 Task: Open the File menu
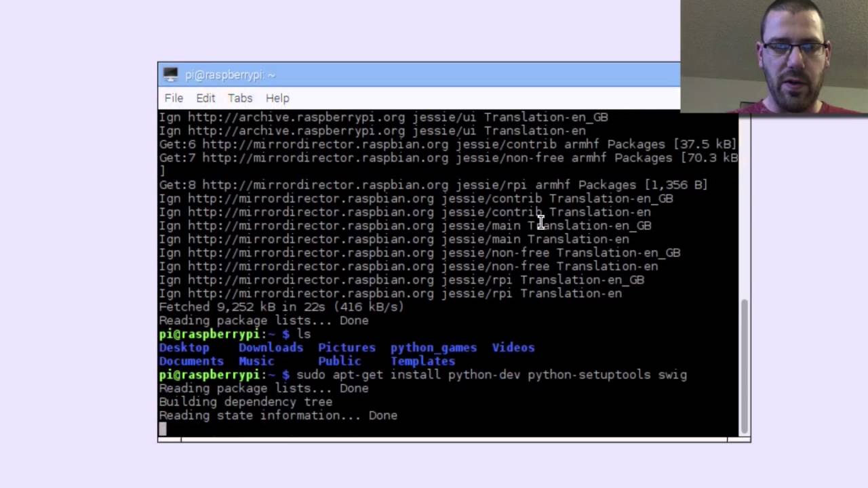[174, 98]
